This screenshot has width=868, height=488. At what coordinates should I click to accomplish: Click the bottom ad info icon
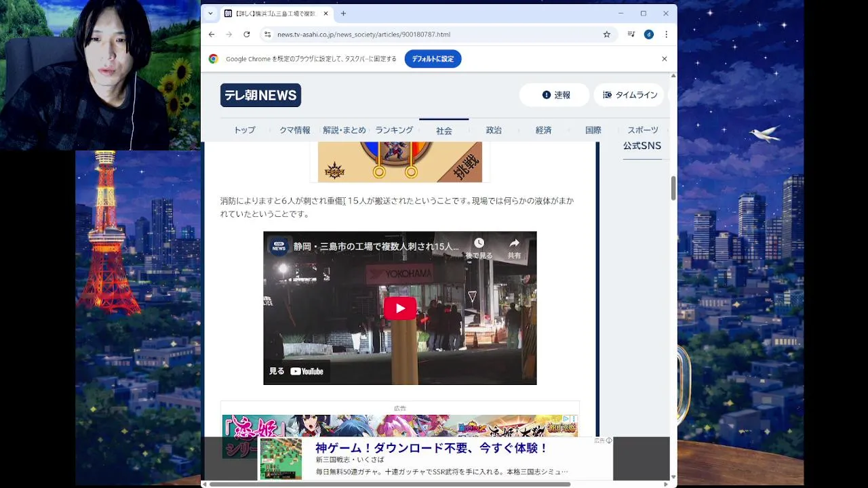(609, 441)
